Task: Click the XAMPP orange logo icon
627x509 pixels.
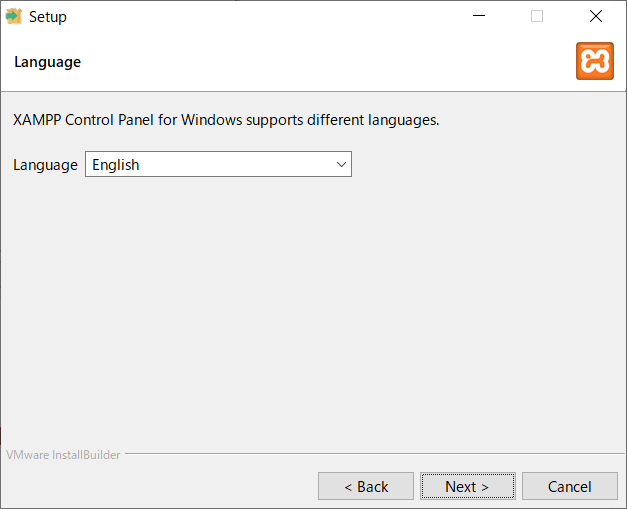Action: (595, 61)
